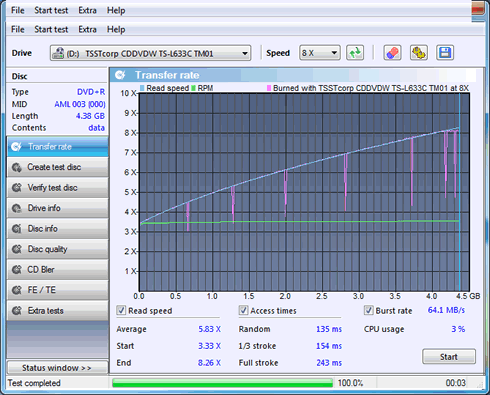Click the Full stroke value 243 ms
This screenshot has width=490, height=395.
[329, 363]
